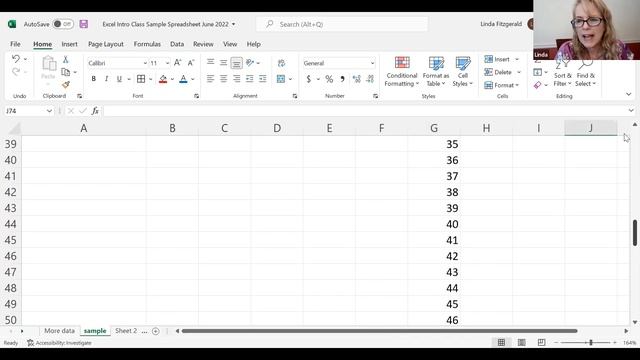Apply the red Font Color
Screen dimensions: 640x360
(x=183, y=79)
